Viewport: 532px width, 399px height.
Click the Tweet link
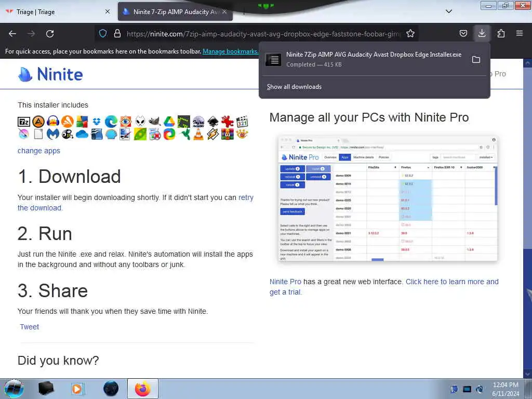point(29,327)
